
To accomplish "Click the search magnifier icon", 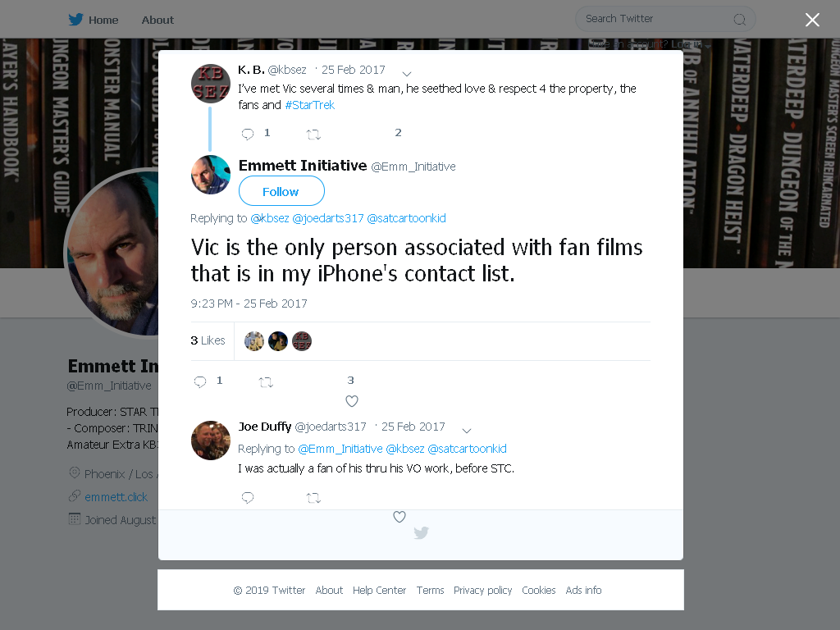I will click(739, 20).
